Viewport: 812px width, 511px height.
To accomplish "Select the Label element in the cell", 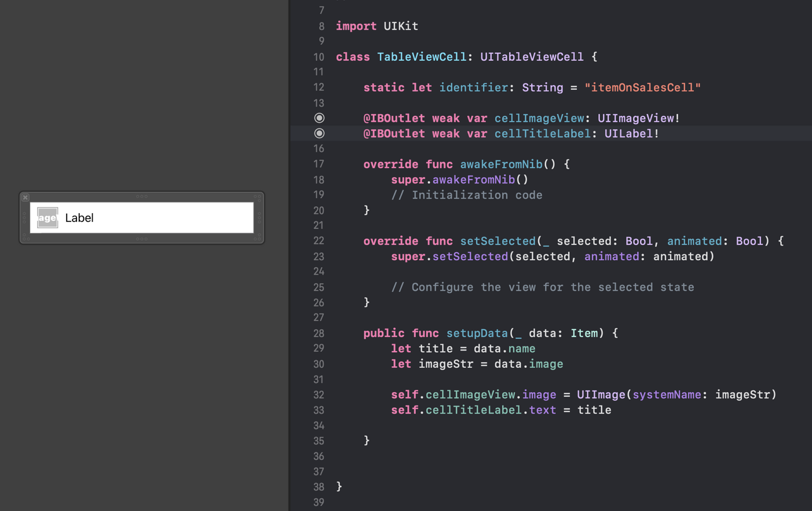I will click(x=79, y=218).
